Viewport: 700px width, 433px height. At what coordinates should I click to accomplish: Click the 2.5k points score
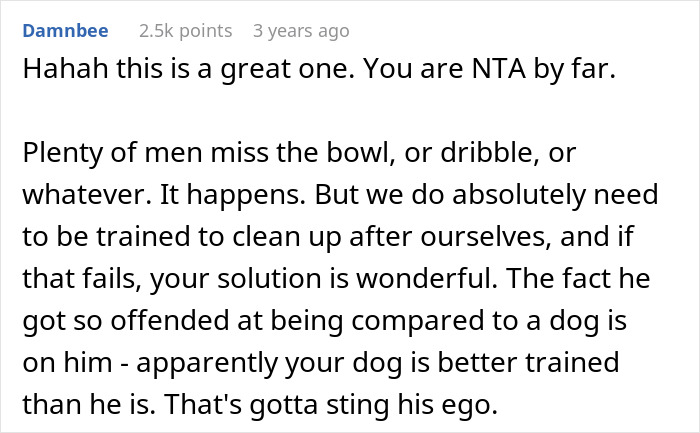click(x=185, y=31)
